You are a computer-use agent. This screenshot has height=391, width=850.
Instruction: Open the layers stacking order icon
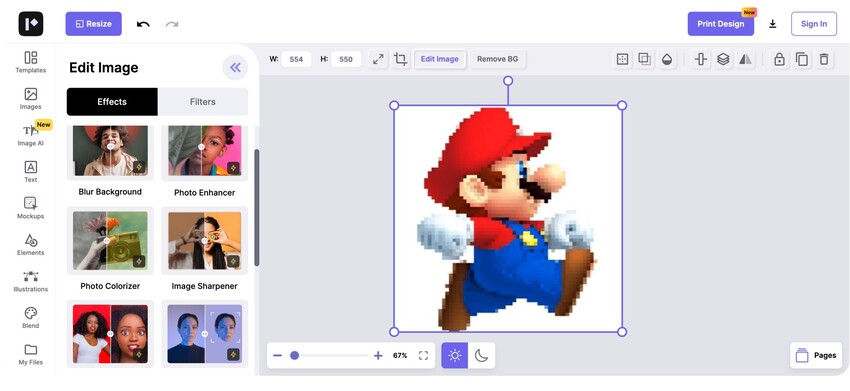coord(723,59)
